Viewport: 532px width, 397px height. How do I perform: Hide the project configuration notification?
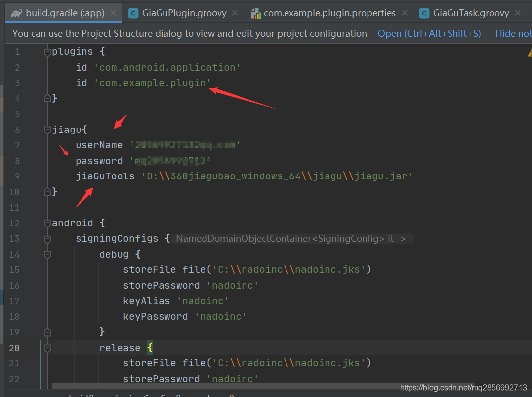click(x=513, y=34)
